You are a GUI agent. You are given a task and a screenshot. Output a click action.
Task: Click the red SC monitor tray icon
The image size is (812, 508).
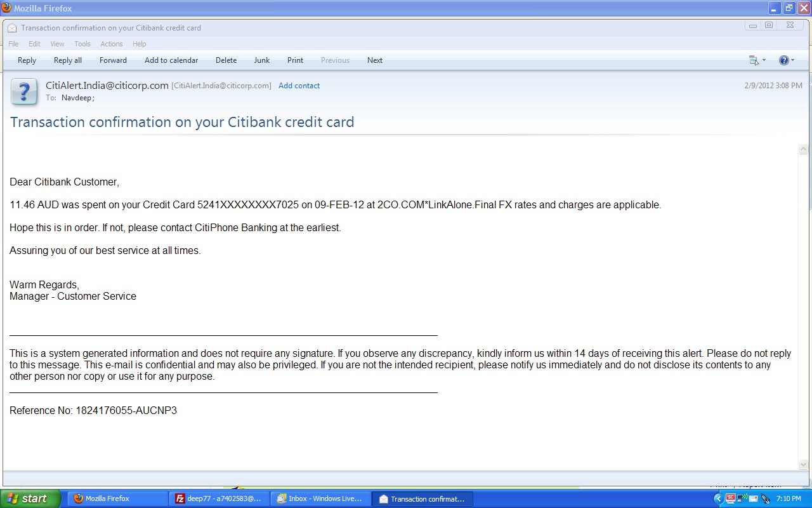(x=730, y=498)
